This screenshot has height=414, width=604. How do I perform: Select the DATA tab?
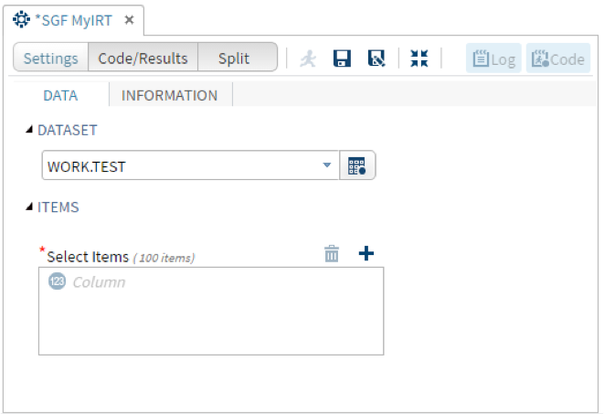coord(61,96)
